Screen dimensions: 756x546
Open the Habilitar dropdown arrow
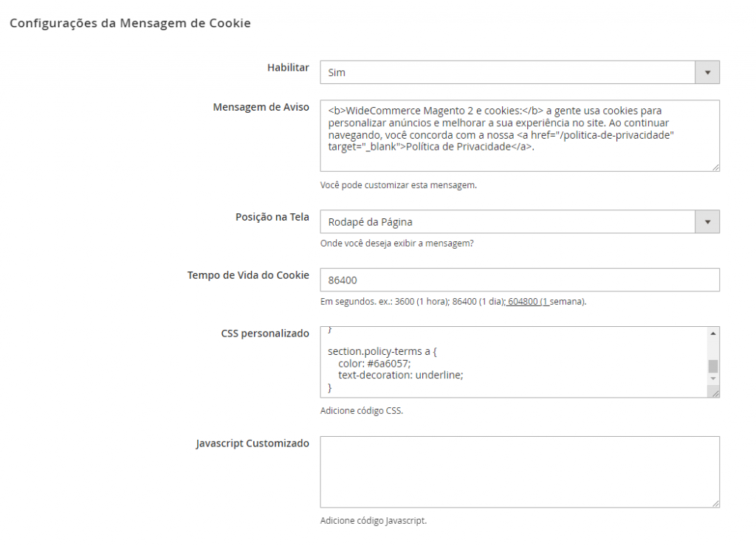click(707, 72)
